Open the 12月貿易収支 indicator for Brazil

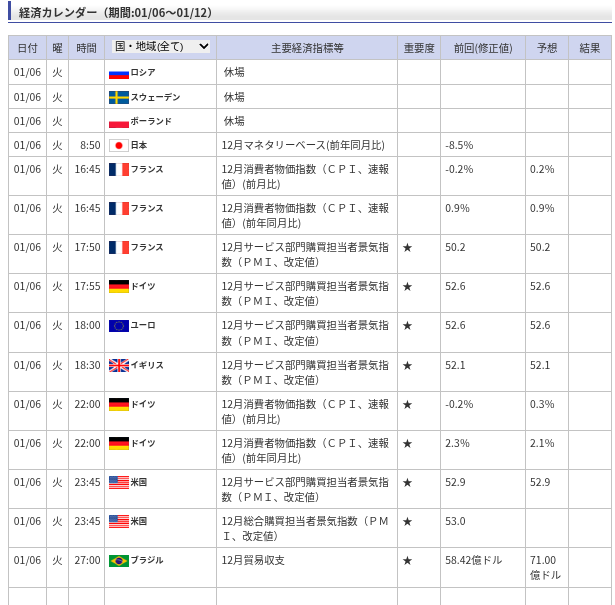253,561
